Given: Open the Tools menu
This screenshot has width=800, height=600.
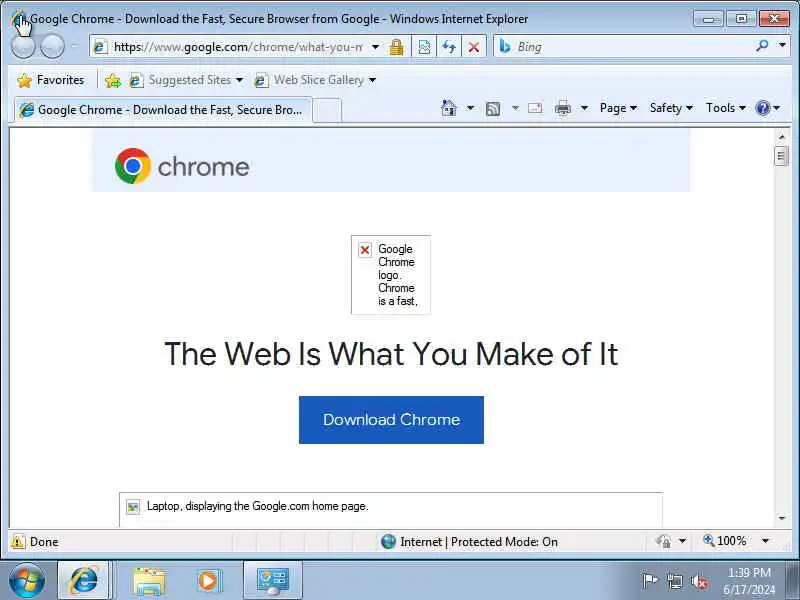Looking at the screenshot, I should [726, 108].
